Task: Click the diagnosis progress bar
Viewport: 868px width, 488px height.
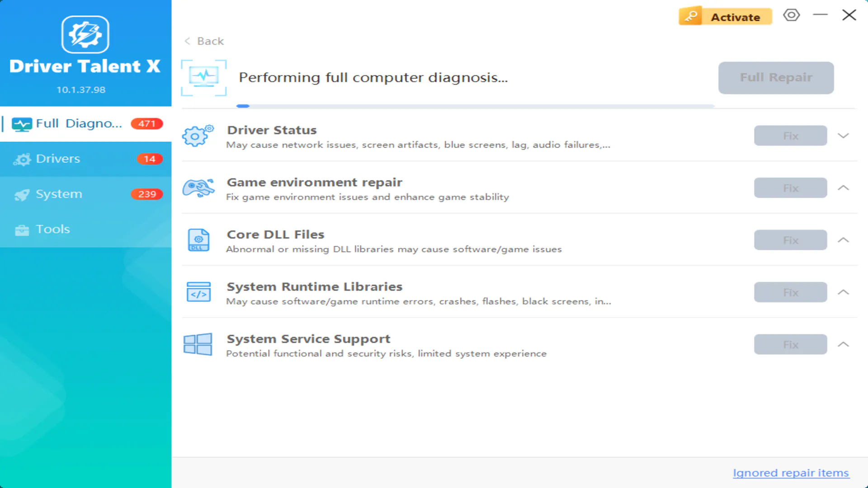Action: pyautogui.click(x=475, y=106)
